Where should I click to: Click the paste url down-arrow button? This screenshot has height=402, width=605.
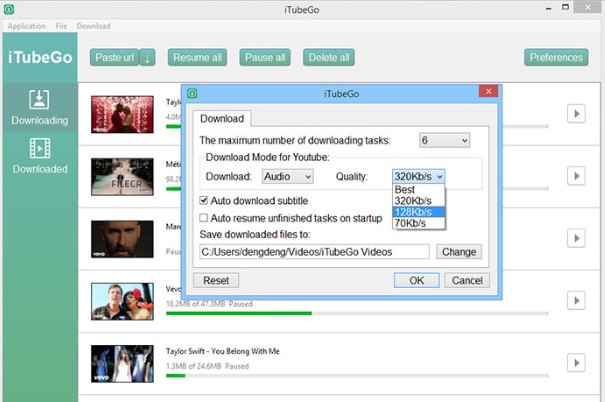(147, 57)
